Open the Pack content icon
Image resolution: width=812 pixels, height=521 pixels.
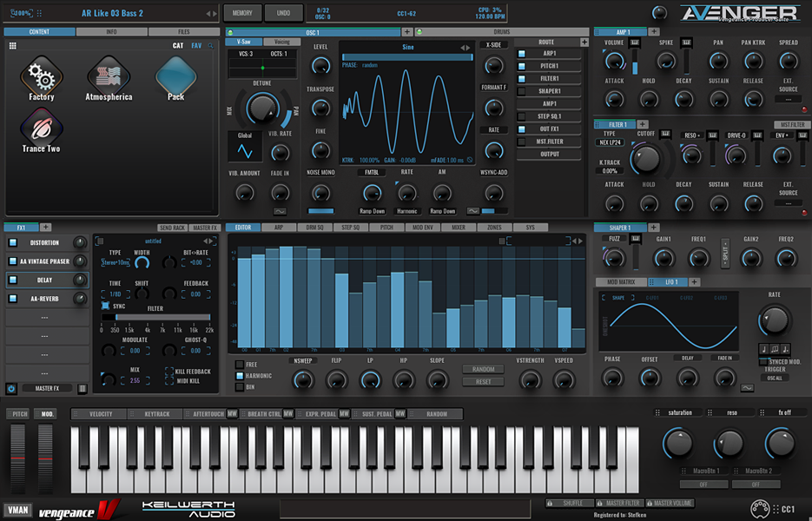tap(176, 79)
